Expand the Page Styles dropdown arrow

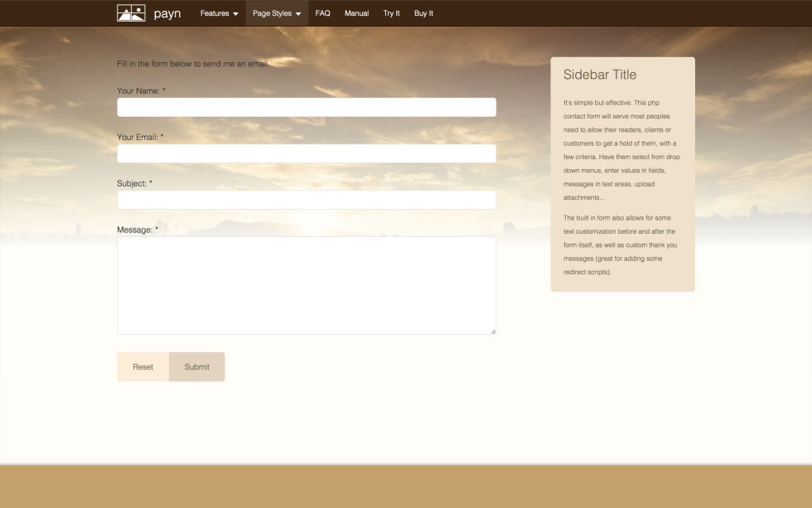(298, 14)
